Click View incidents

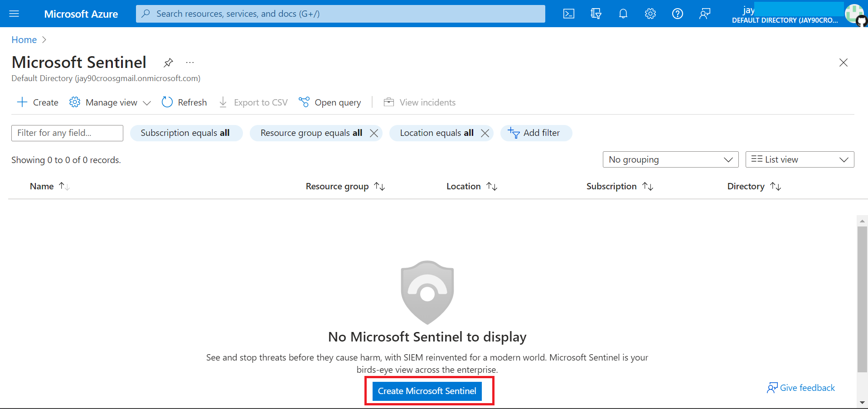(x=420, y=102)
